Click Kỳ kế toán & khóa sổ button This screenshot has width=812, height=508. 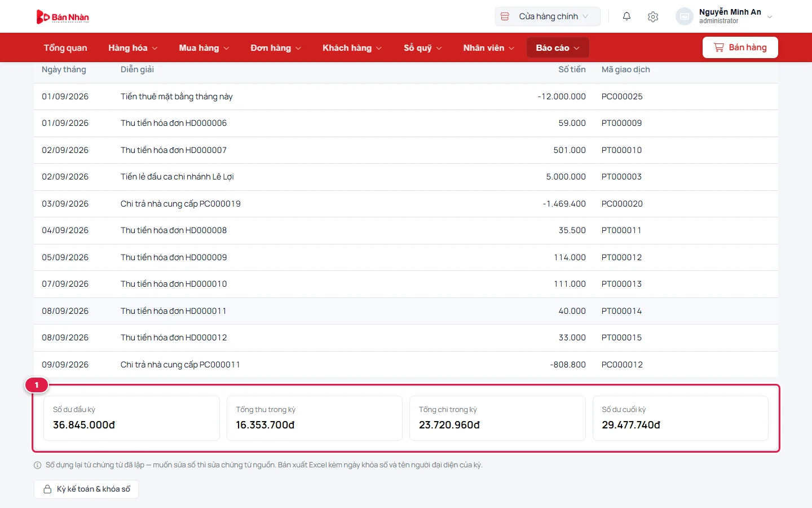pyautogui.click(x=86, y=489)
